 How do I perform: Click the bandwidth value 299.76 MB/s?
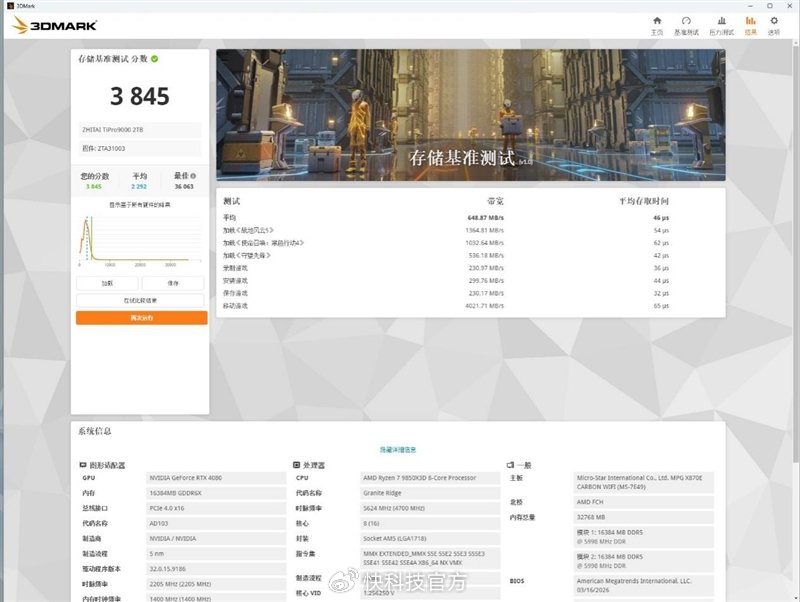[486, 281]
